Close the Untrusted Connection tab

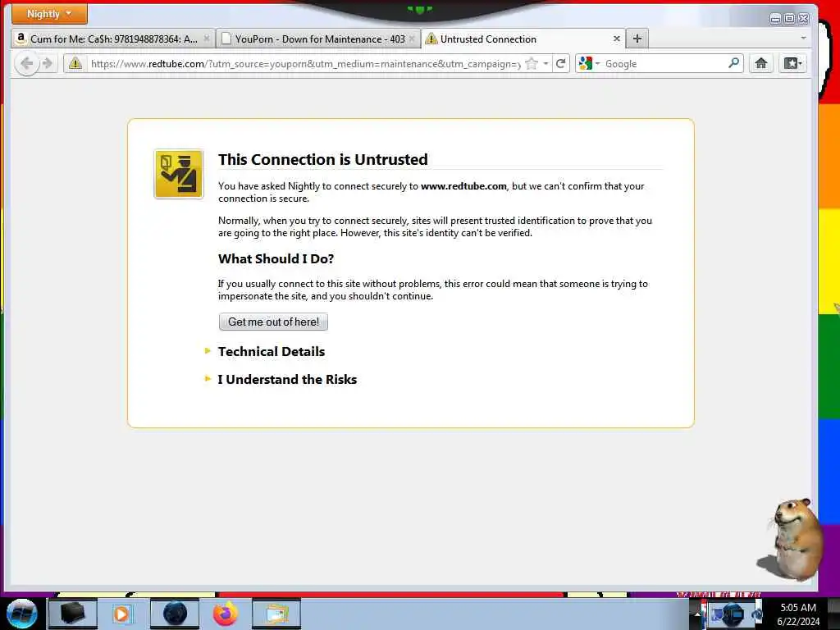(x=617, y=39)
